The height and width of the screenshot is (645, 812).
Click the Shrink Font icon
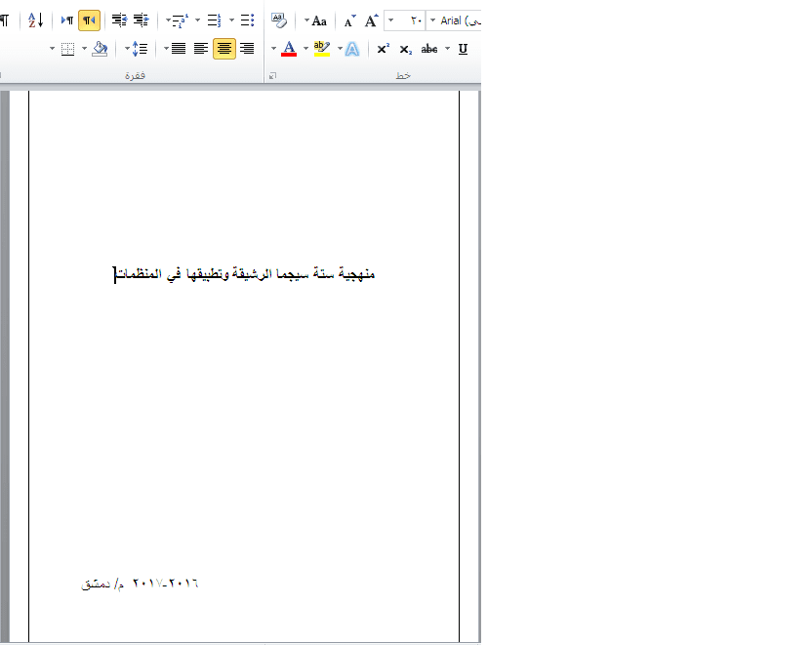(349, 20)
